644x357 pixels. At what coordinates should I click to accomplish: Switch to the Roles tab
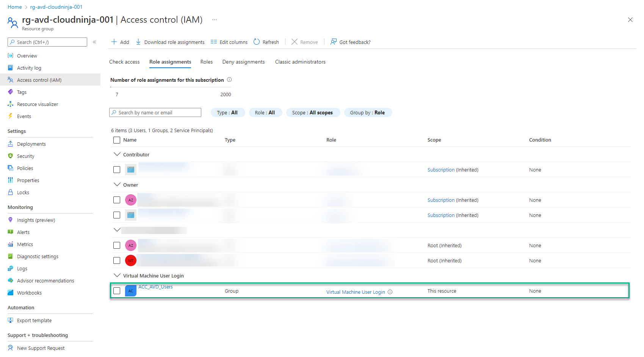pos(207,62)
